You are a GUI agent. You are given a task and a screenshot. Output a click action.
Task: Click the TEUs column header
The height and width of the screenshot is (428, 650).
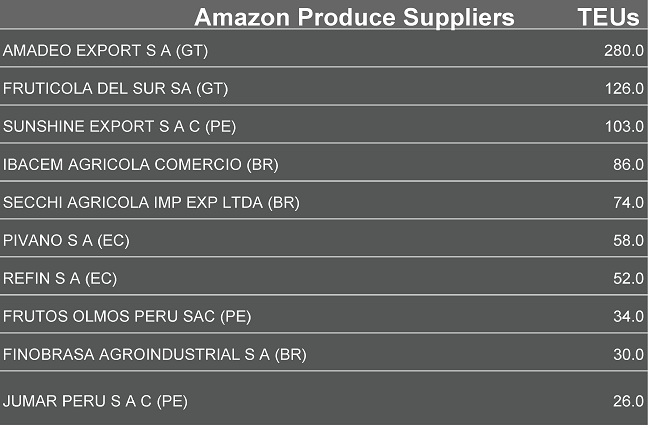pyautogui.click(x=609, y=17)
